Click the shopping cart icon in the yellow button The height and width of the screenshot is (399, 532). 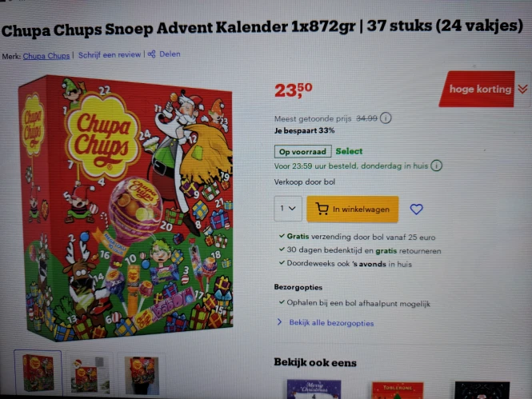click(322, 209)
